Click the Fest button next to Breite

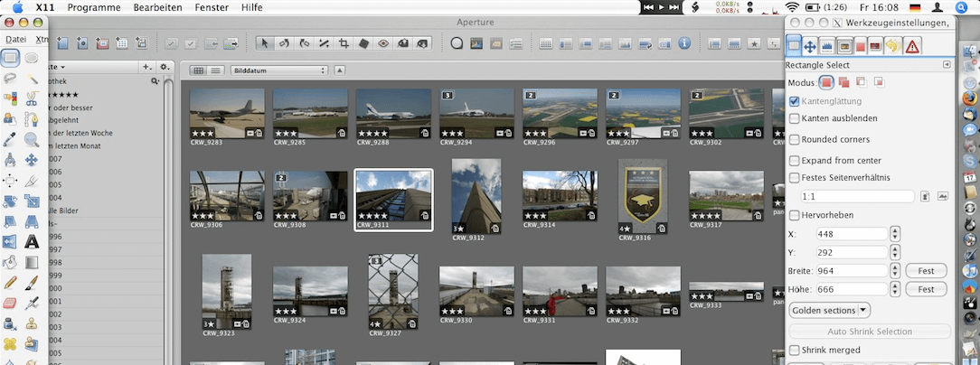click(x=926, y=270)
